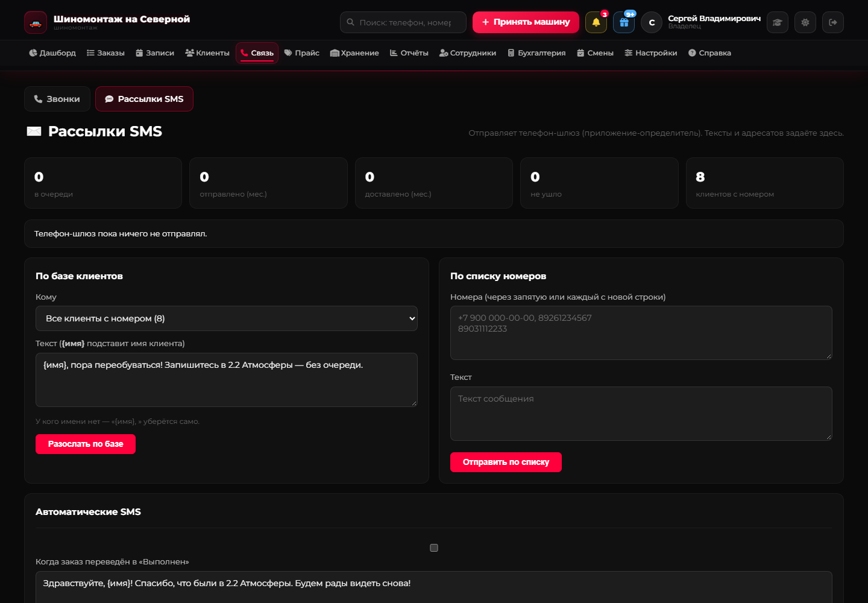Open the notifications bell icon
Image resolution: width=868 pixels, height=603 pixels.
tap(596, 22)
